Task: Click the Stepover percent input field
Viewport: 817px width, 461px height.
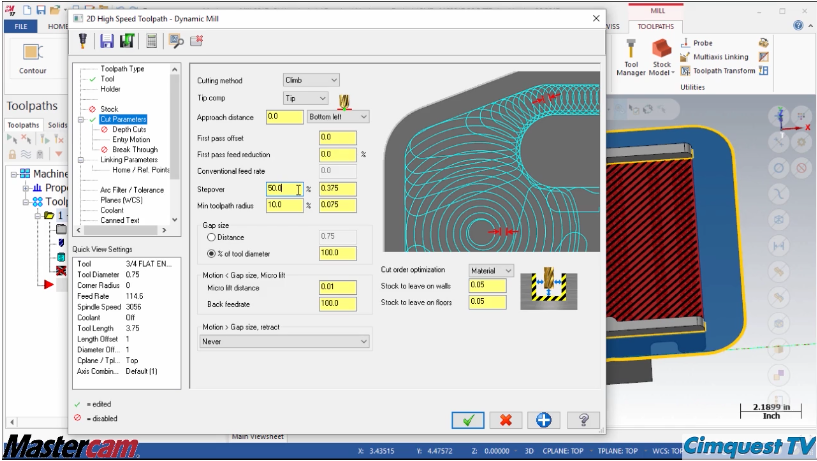Action: tap(284, 189)
